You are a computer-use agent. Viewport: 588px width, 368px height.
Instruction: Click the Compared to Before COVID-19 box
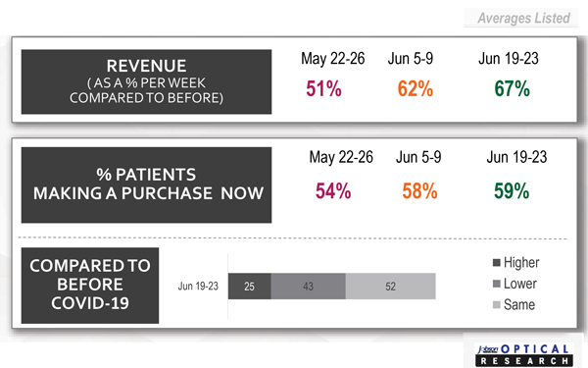click(90, 286)
